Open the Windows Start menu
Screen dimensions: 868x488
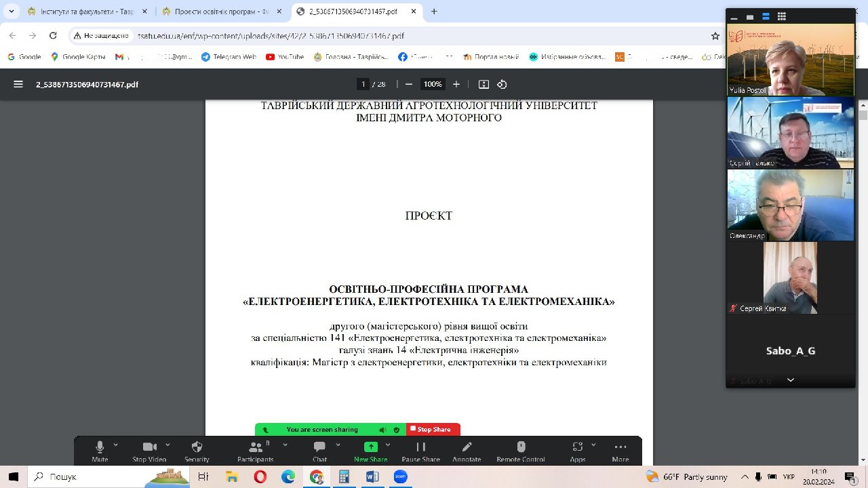[x=14, y=476]
